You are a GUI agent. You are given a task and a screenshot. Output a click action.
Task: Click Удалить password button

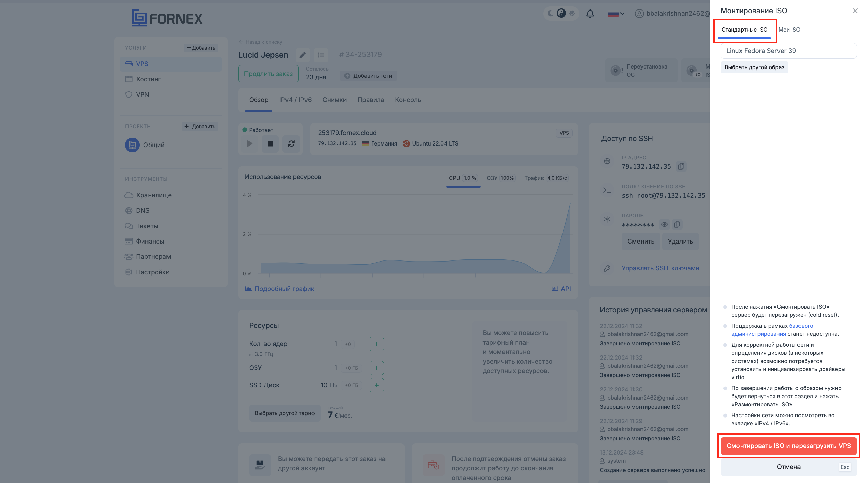click(x=680, y=241)
